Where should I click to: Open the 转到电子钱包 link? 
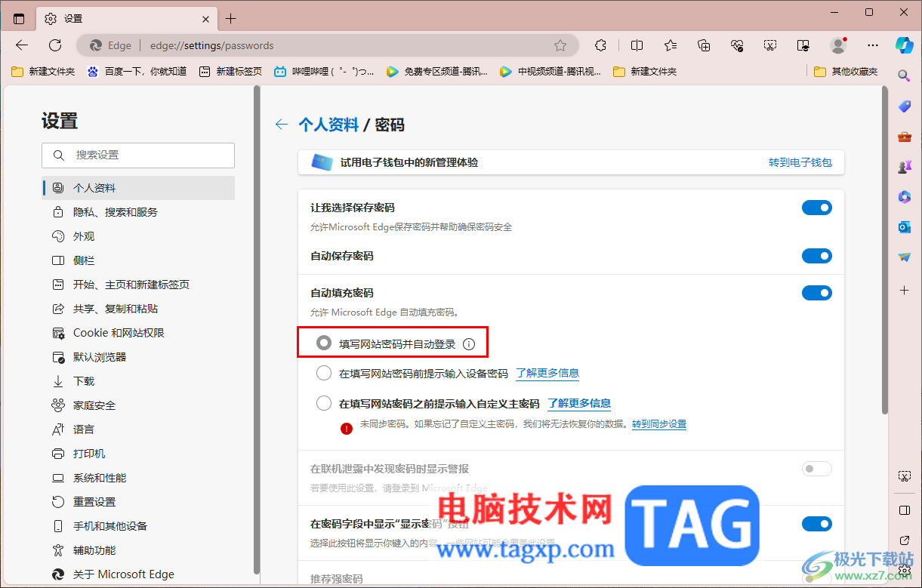[800, 162]
